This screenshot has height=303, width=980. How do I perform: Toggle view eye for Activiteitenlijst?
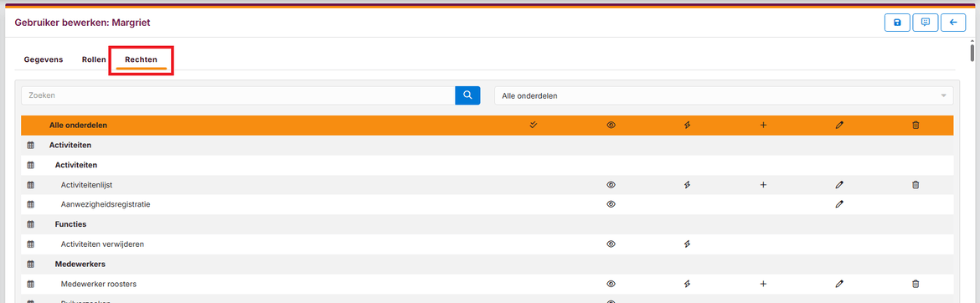point(611,185)
